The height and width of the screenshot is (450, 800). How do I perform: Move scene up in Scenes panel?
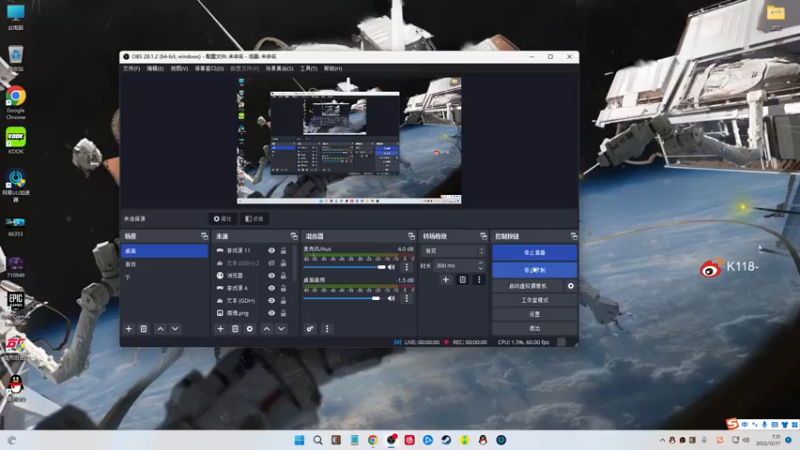tap(160, 329)
